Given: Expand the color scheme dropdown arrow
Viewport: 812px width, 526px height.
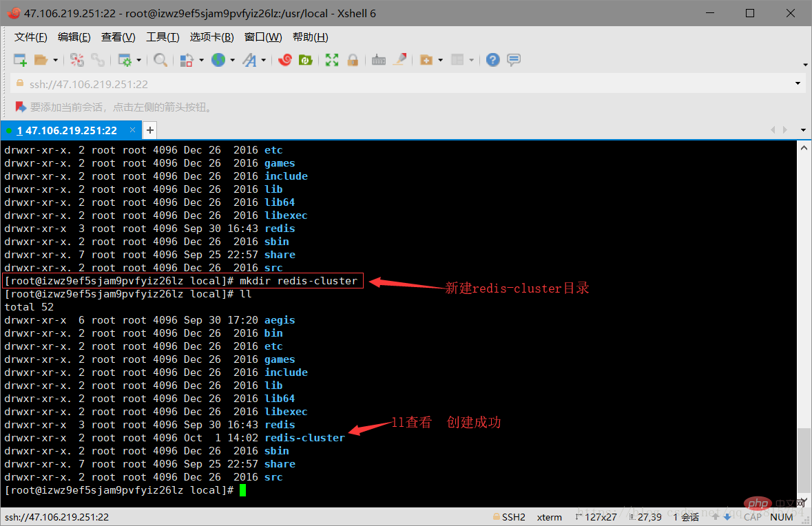Looking at the screenshot, I should click(x=201, y=60).
